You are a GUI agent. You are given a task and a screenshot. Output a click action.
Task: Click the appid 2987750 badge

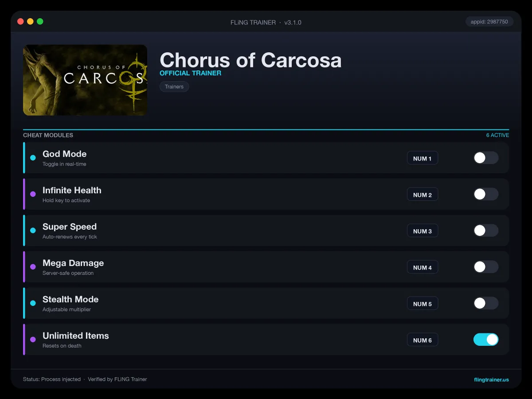(x=489, y=22)
